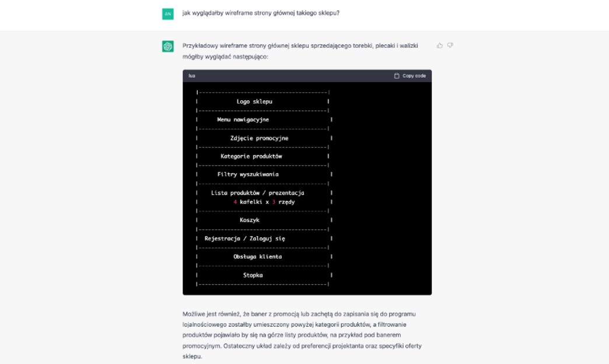Click the thumbs down feedback icon
This screenshot has width=609, height=364.
pyautogui.click(x=450, y=45)
